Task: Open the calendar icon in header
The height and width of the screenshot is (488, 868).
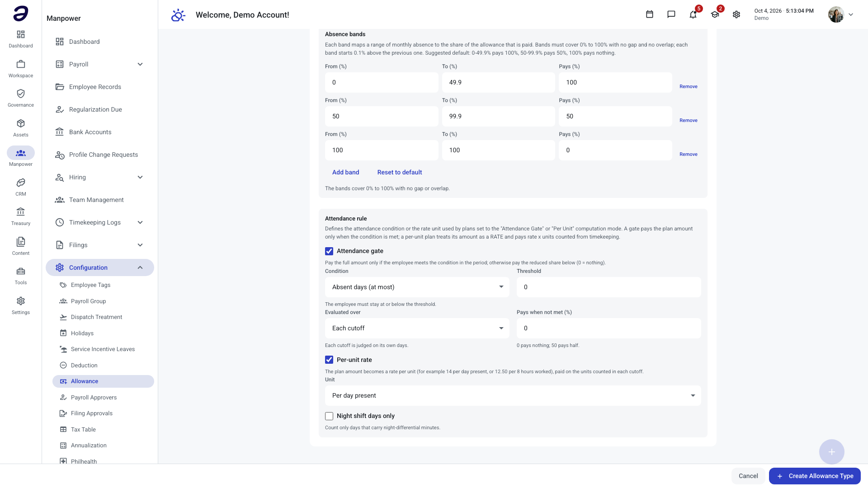Action: click(650, 14)
